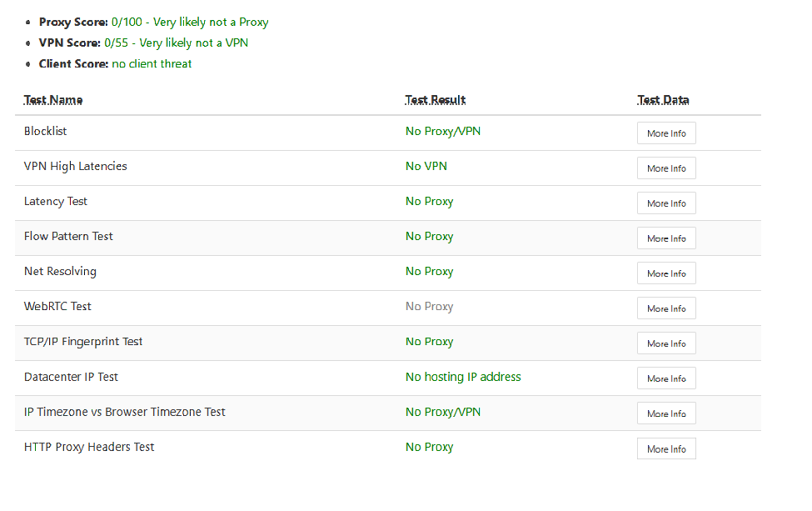Click More Info for TCP/IP Fingerprint Test
812x511 pixels.
(x=666, y=343)
